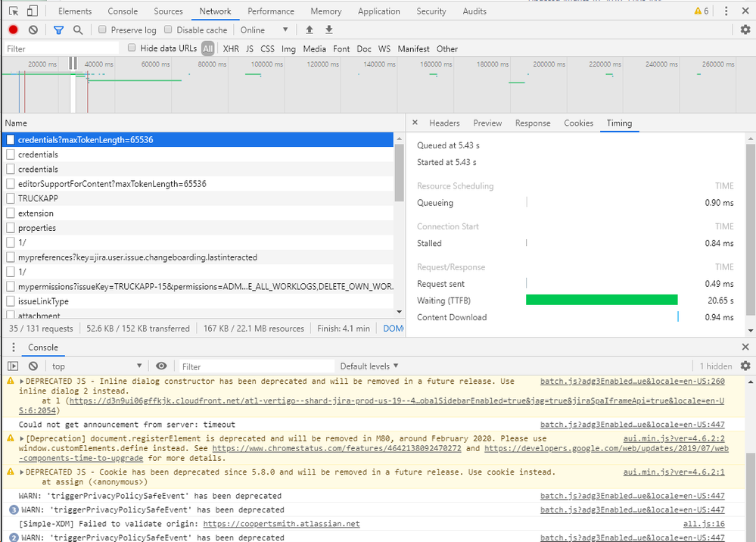
Task: Open the top JavaScript context dropdown
Action: 96,366
